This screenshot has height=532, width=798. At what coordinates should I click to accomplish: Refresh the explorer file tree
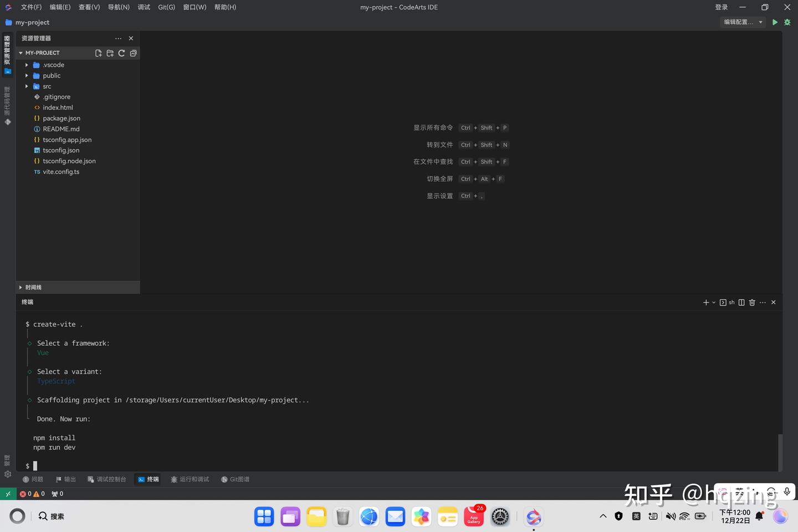[121, 53]
